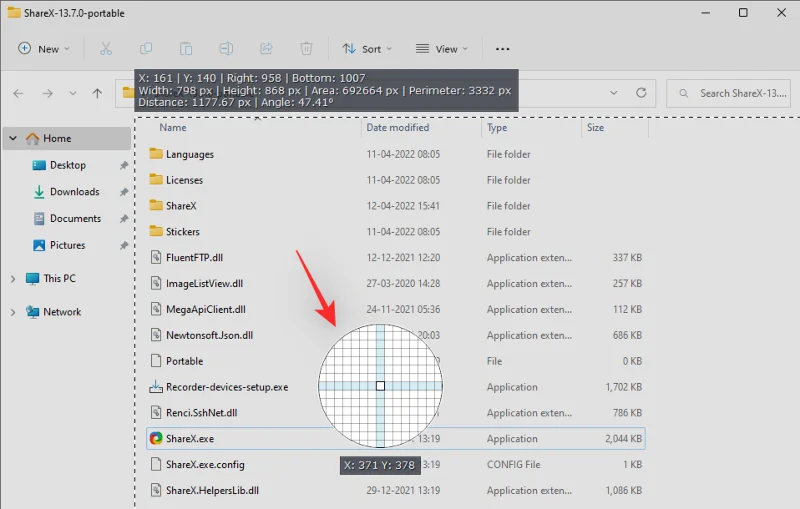Open the See more ellipsis menu
This screenshot has height=509, width=800.
click(x=503, y=49)
